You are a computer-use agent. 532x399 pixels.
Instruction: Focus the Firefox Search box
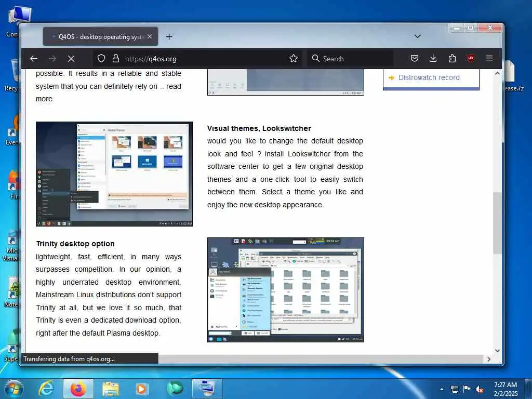coord(350,59)
